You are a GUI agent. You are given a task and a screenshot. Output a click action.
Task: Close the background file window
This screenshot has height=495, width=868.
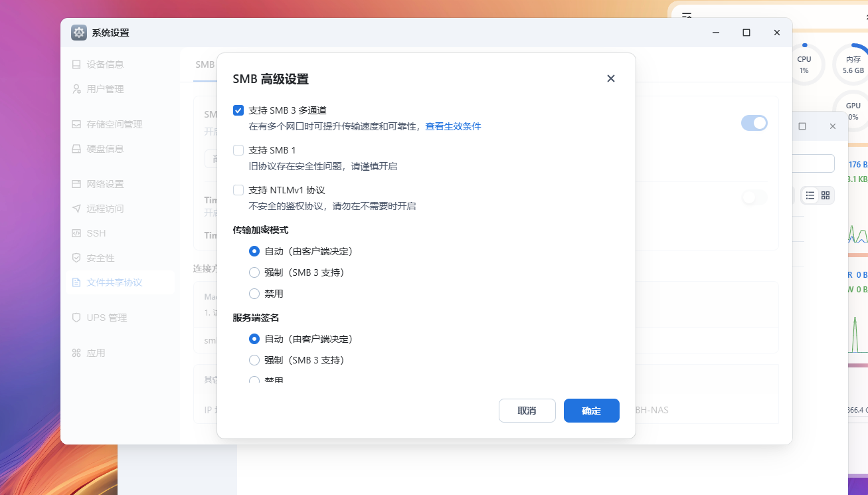tap(833, 126)
